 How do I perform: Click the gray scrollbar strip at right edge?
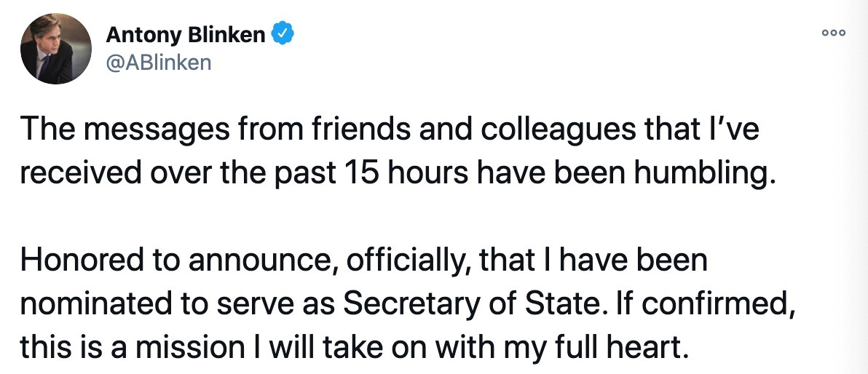click(861, 187)
